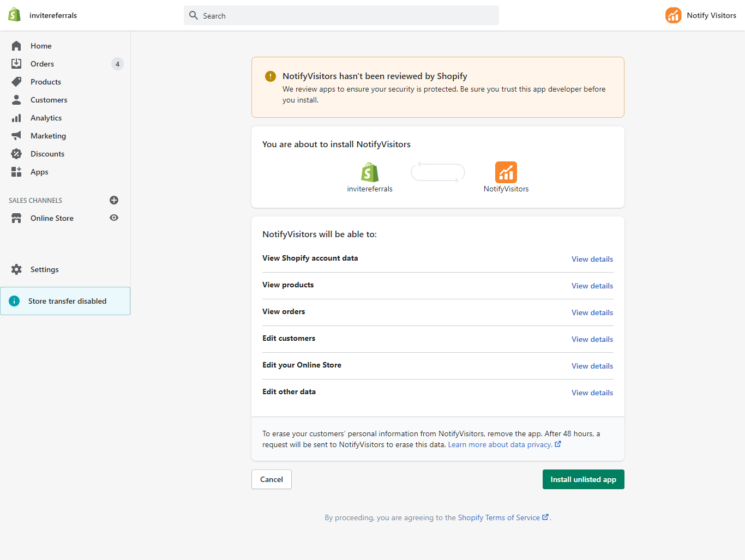
Task: Click the Notify Visitors avatar icon
Action: tap(674, 15)
